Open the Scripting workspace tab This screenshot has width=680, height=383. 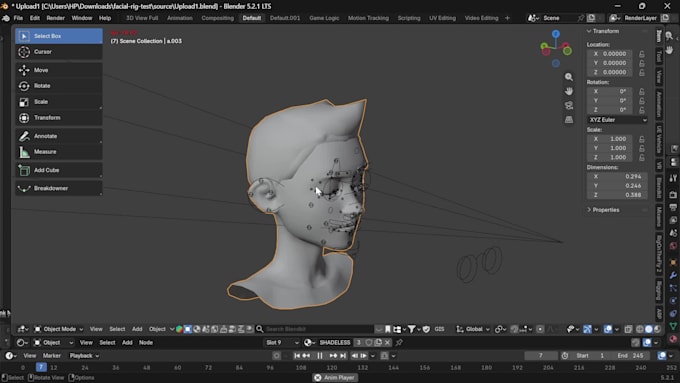click(409, 18)
